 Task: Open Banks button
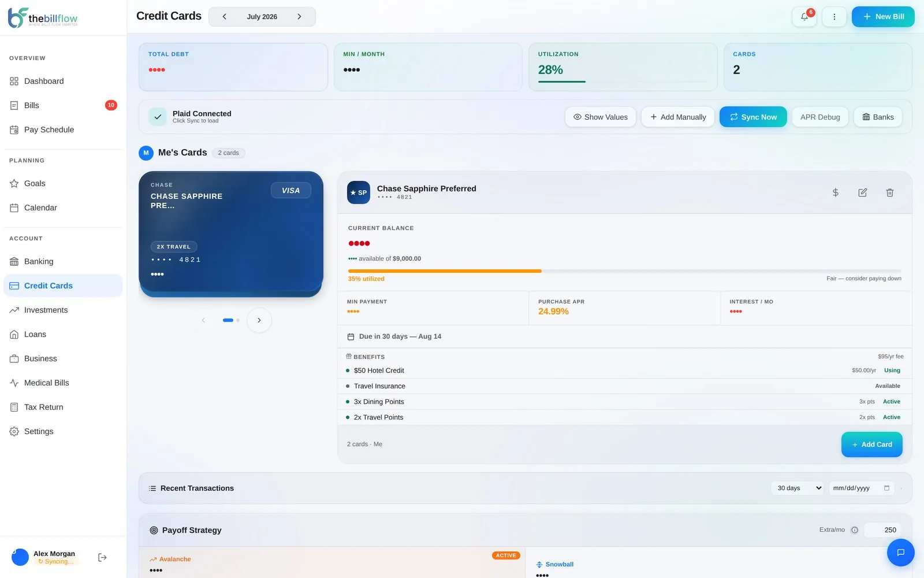coord(878,117)
